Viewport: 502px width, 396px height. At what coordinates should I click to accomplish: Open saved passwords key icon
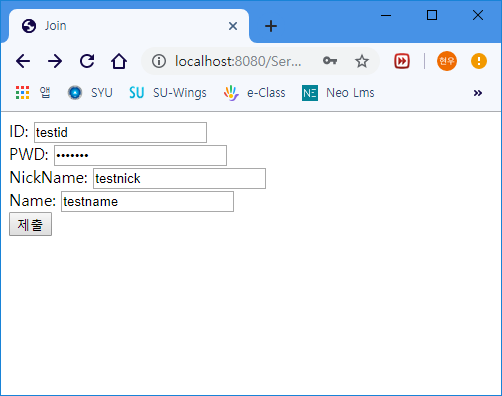tap(330, 61)
